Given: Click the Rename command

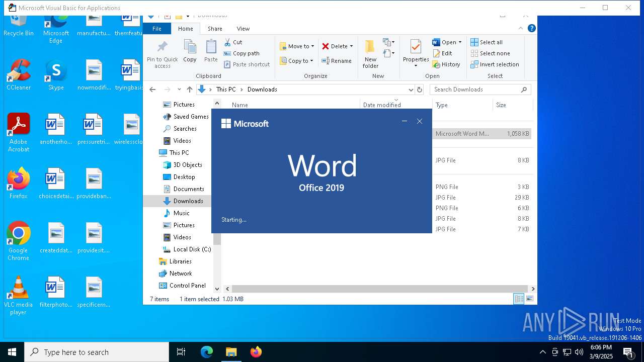Looking at the screenshot, I should click(x=337, y=61).
